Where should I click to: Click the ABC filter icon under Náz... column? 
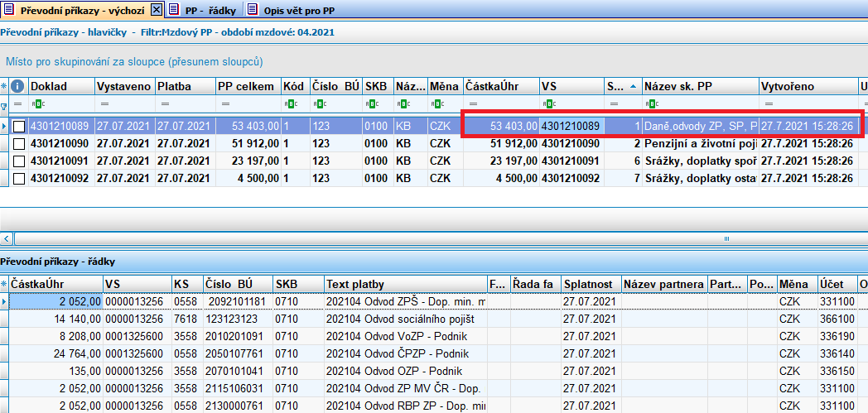(402, 104)
